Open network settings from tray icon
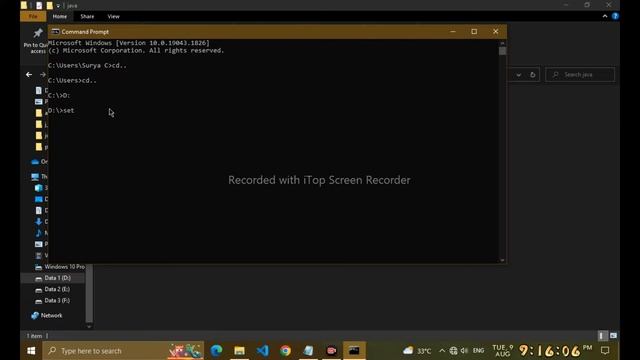This screenshot has height=360, width=640. (x=453, y=351)
